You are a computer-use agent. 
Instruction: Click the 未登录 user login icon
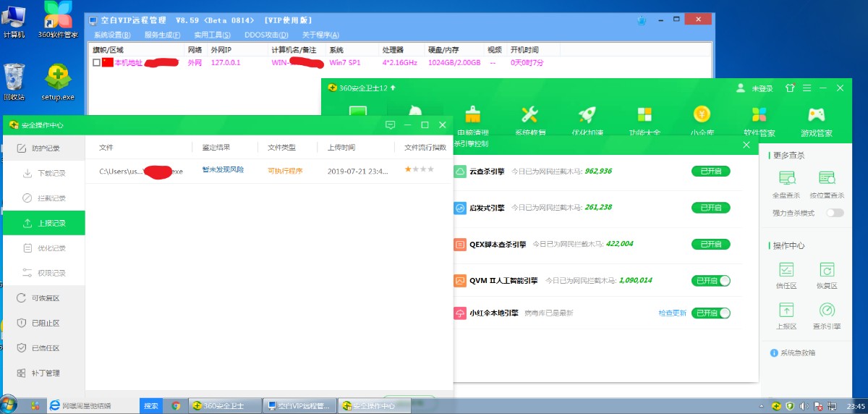coord(740,88)
